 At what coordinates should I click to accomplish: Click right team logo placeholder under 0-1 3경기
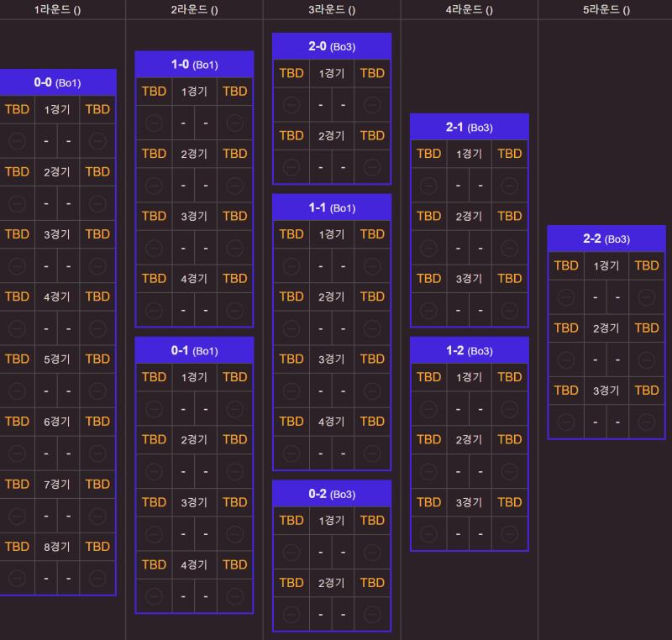(x=235, y=534)
